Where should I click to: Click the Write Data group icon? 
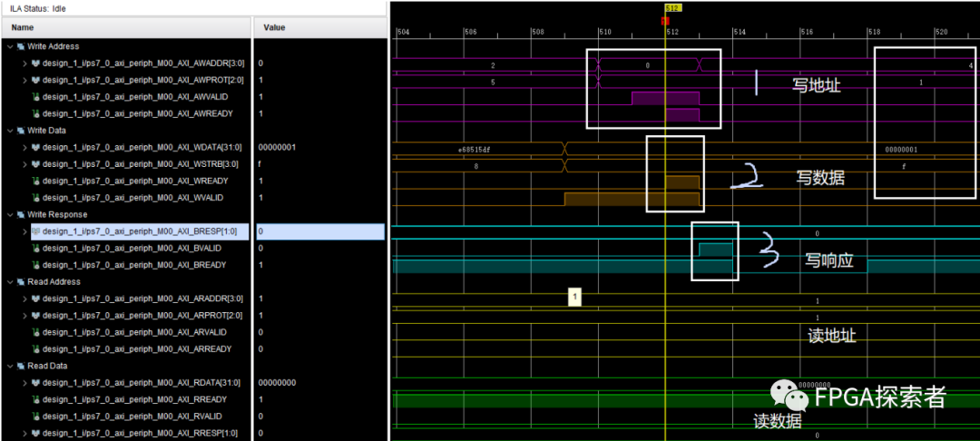[x=21, y=131]
